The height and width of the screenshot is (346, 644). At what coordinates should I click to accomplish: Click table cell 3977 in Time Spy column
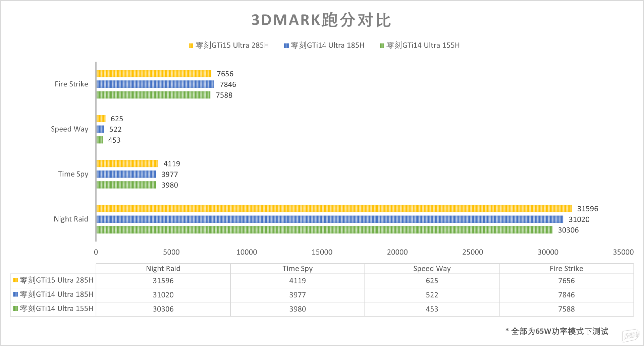tap(298, 295)
